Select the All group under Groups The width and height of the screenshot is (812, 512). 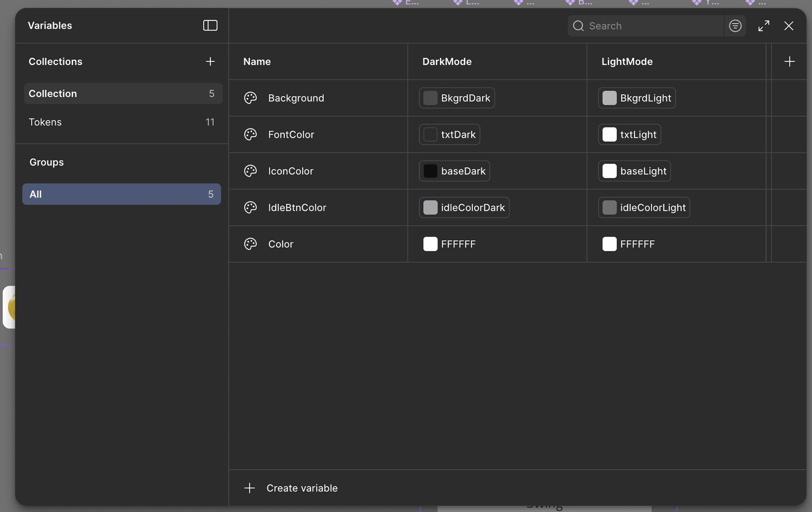tap(36, 194)
